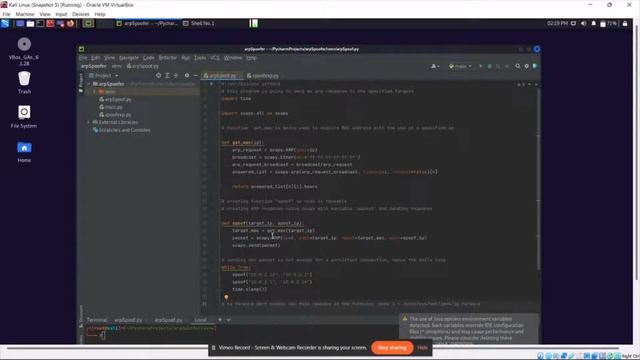Click the notification bell in Kali panel
This screenshot has width=640, height=360.
(593, 24)
